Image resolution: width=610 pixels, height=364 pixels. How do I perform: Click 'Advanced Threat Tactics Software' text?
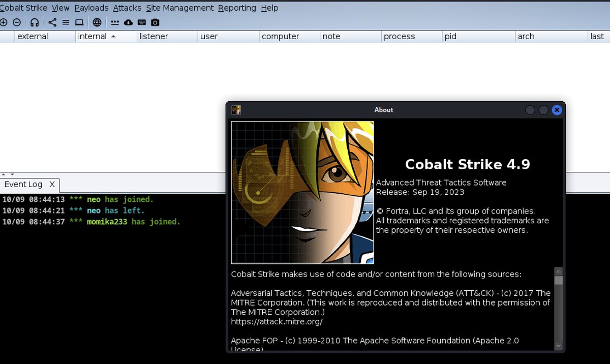pyautogui.click(x=441, y=183)
